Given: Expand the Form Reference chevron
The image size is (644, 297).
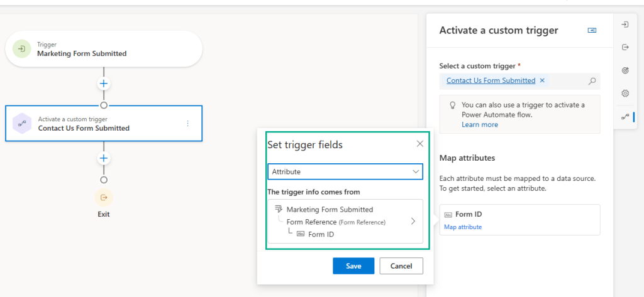Looking at the screenshot, I should coord(413,221).
